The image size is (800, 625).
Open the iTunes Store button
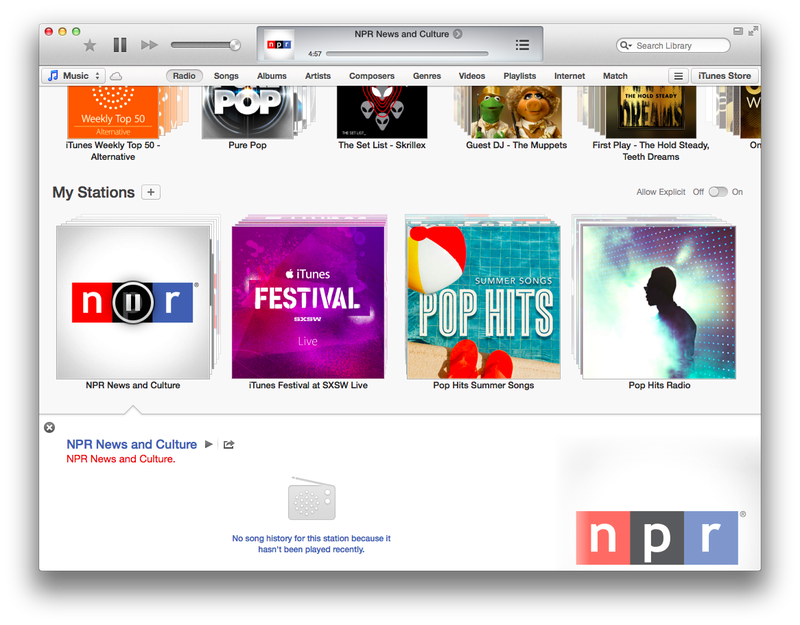pyautogui.click(x=724, y=76)
